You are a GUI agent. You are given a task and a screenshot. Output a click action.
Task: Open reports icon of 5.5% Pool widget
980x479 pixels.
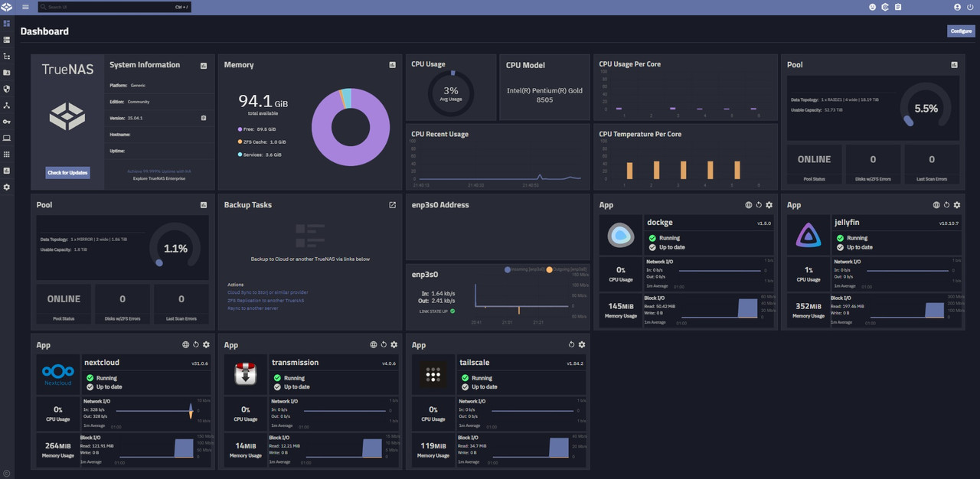[x=954, y=65]
